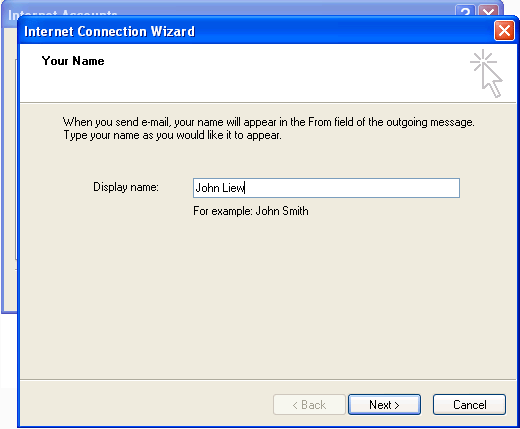Focus the Display name text field

pyautogui.click(x=326, y=188)
